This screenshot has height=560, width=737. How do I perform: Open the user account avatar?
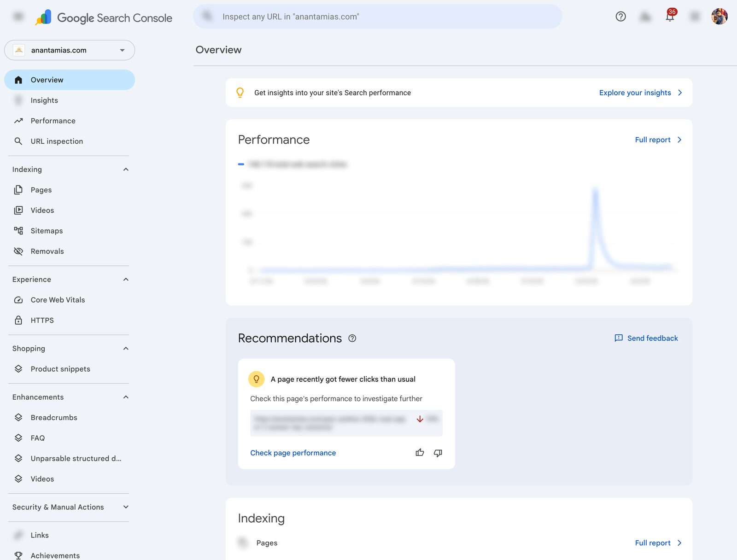point(719,17)
